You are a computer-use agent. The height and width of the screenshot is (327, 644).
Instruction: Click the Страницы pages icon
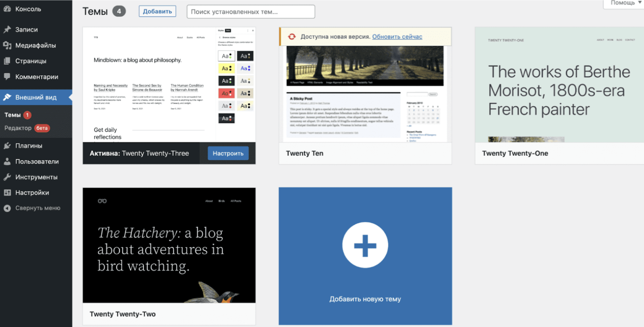coord(7,61)
